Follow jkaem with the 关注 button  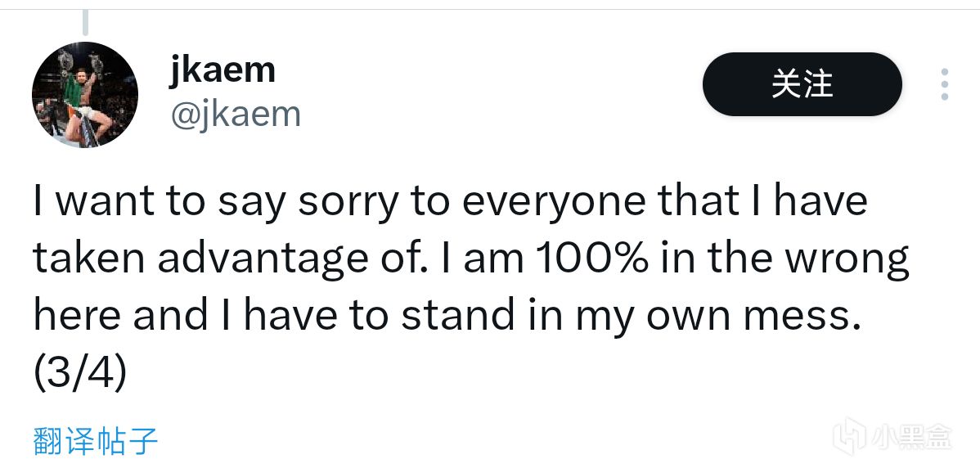pos(802,84)
